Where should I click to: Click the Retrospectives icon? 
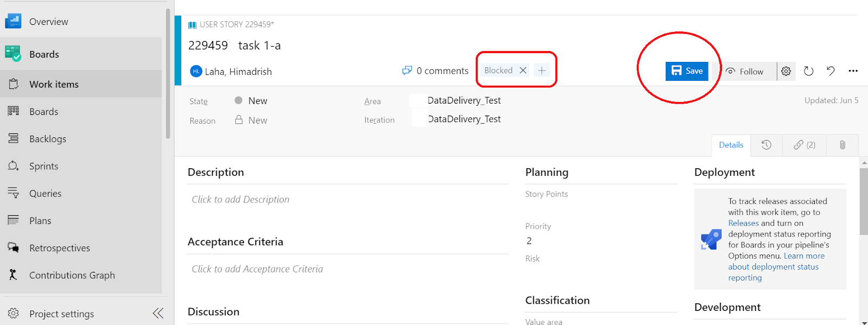14,247
